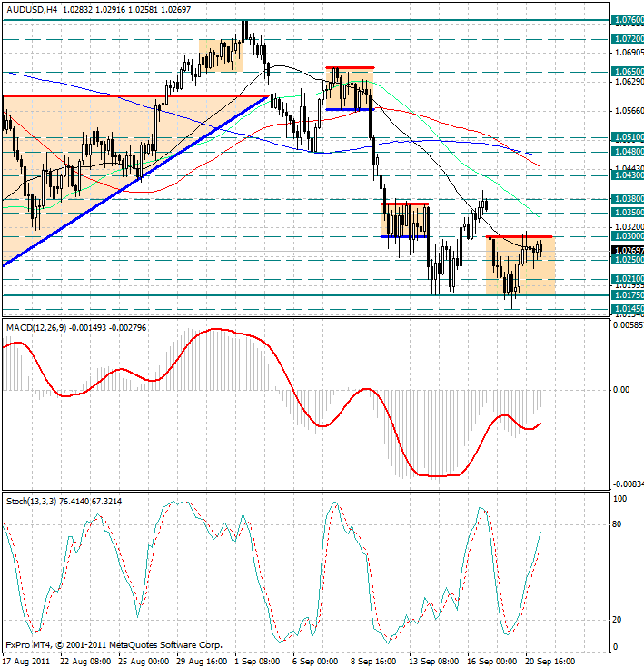Viewport: 644px width, 668px height.
Task: Click the Stochastic 20 level label
Action: (x=617, y=620)
